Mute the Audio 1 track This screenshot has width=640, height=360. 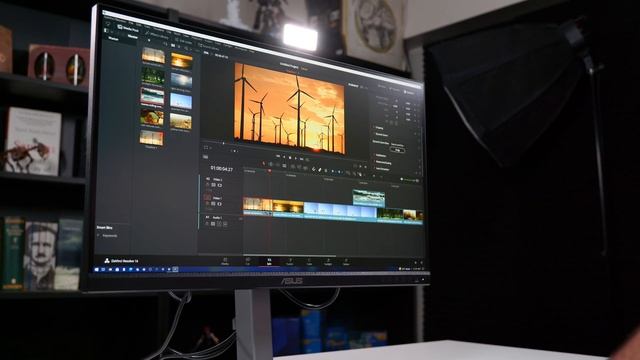[x=225, y=224]
